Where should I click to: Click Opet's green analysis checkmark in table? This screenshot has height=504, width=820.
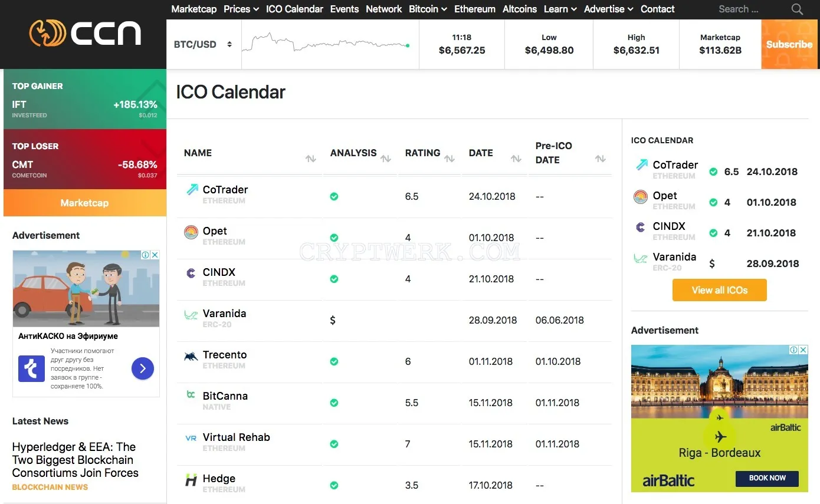[x=334, y=238]
